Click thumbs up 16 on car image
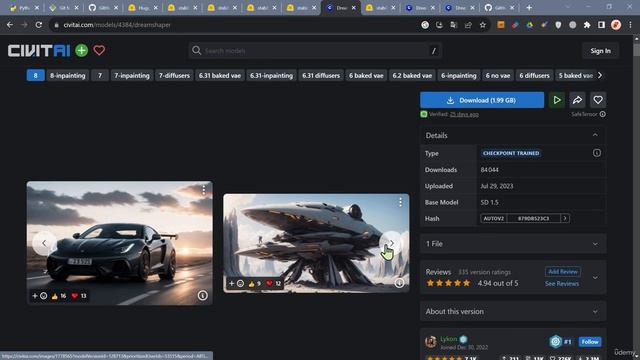The image size is (640, 360). [x=59, y=296]
